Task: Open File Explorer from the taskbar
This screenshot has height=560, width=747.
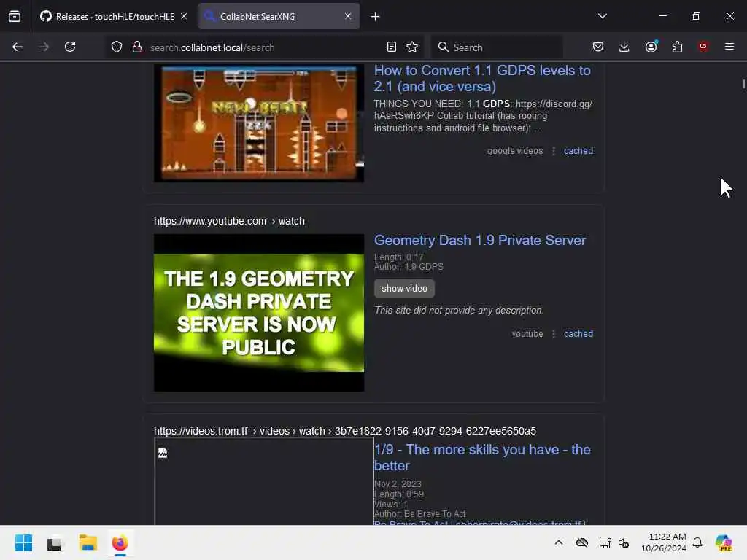Action: (x=88, y=542)
